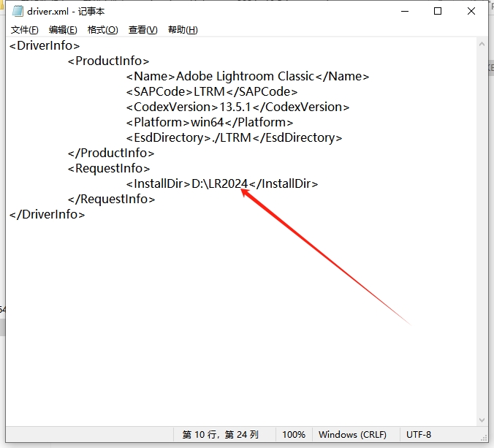
Task: Click the <RequestInfo> opening tag
Action: coord(109,169)
